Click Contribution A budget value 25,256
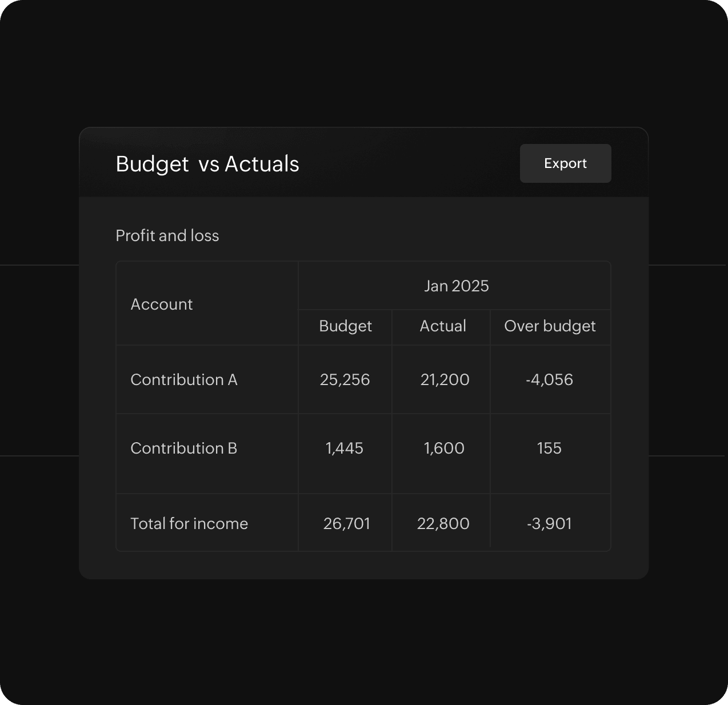728x705 pixels. coord(345,380)
